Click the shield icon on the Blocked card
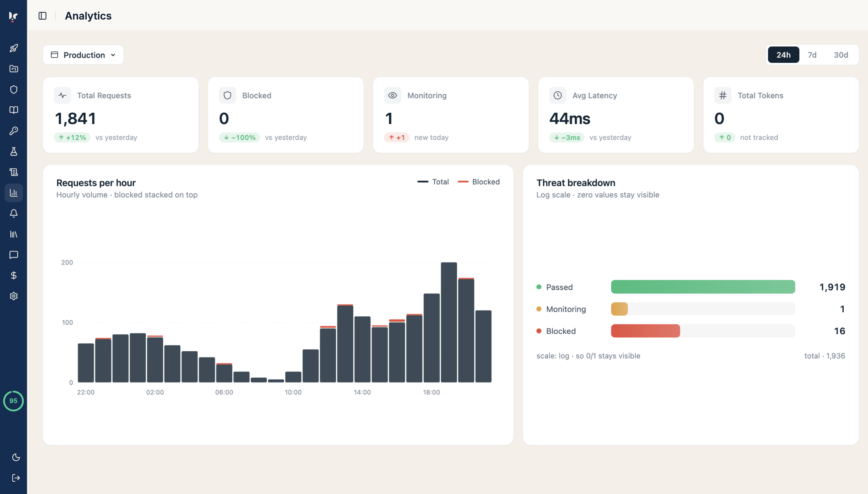This screenshot has width=868, height=494. tap(227, 95)
